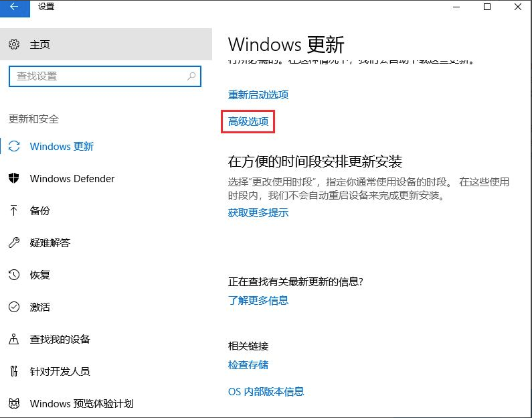The width and height of the screenshot is (532, 418).
Task: Click the Home gear icon
Action: tap(14, 45)
